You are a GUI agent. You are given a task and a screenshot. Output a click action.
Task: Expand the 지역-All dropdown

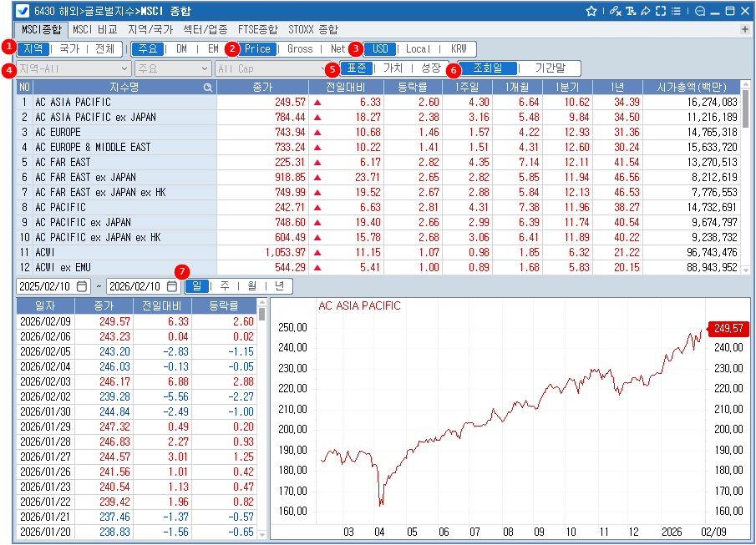tap(74, 68)
